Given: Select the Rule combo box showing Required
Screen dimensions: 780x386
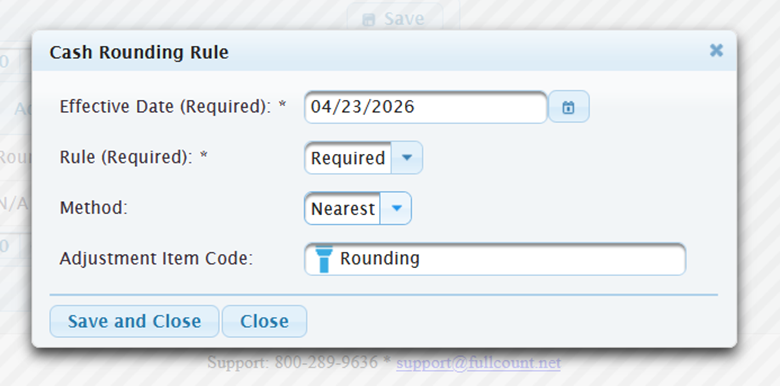Looking at the screenshot, I should 364,158.
